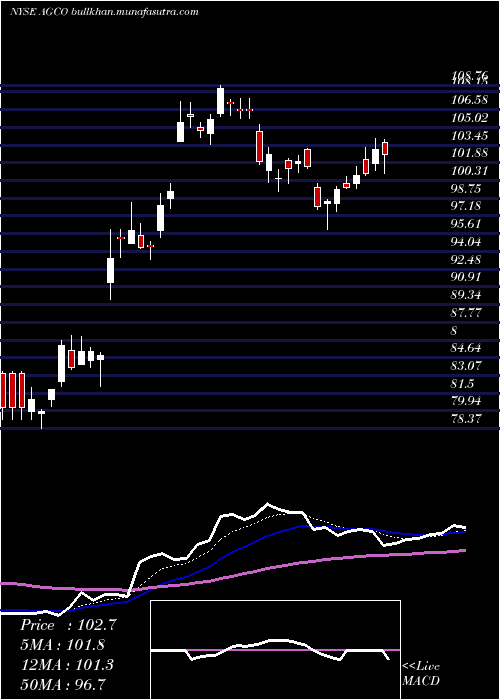The height and width of the screenshot is (700, 500).
Task: Click the 100.31 price axis label
Action: [x=469, y=171]
